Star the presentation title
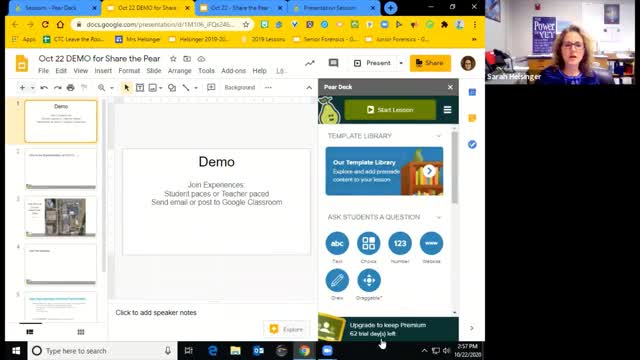The width and height of the screenshot is (640, 360). [173, 59]
